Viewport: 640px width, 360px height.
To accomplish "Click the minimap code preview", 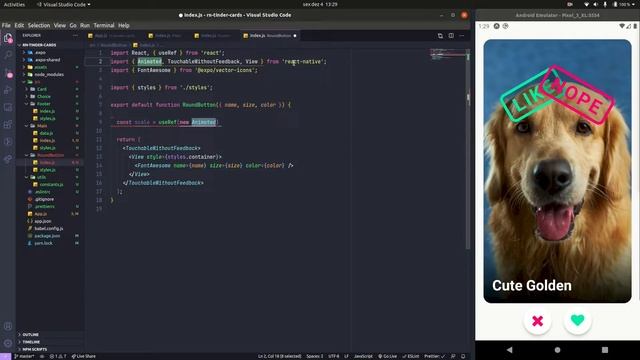I will tap(447, 54).
